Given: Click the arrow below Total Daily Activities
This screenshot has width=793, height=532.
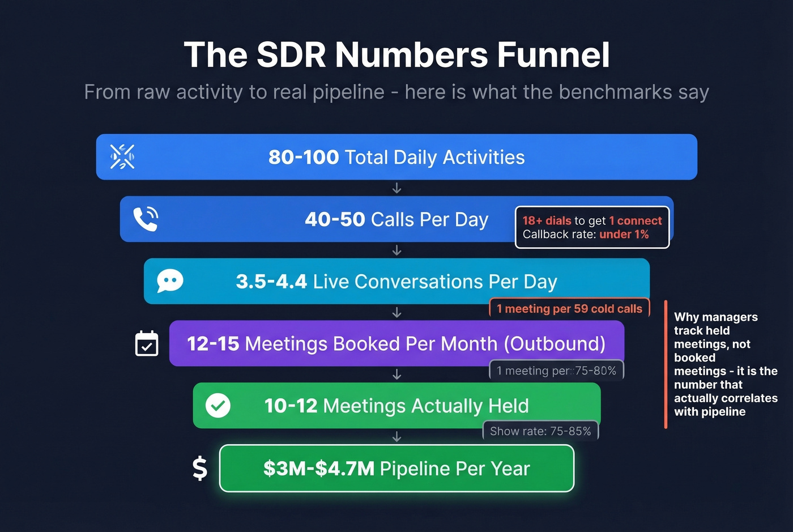Looking at the screenshot, I should tap(396, 188).
